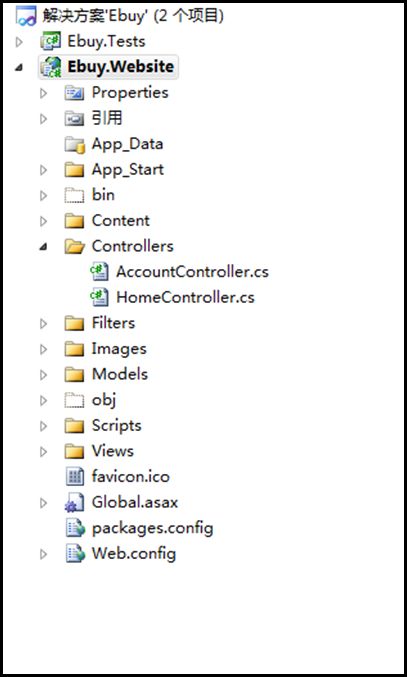
Task: Click the Ebuy.Tests C# project icon
Action: [x=50, y=41]
